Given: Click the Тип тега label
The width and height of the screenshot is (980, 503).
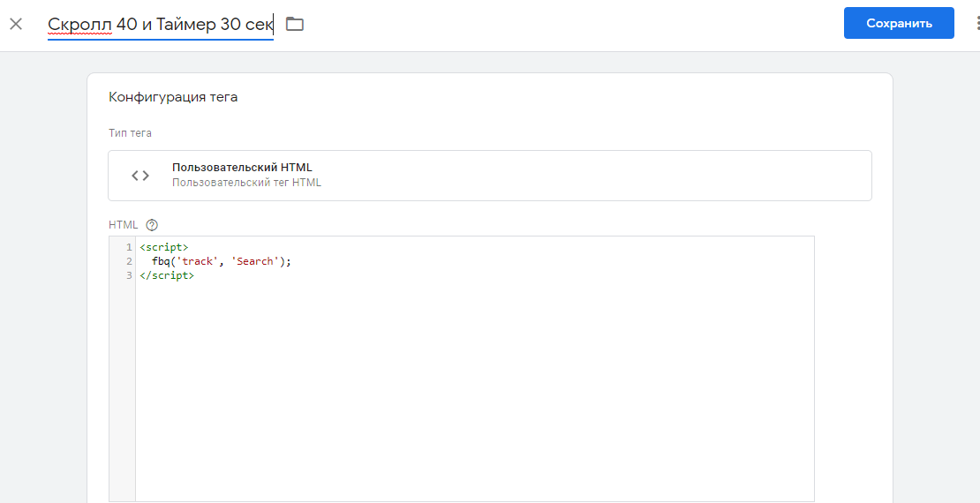Looking at the screenshot, I should pyautogui.click(x=130, y=133).
